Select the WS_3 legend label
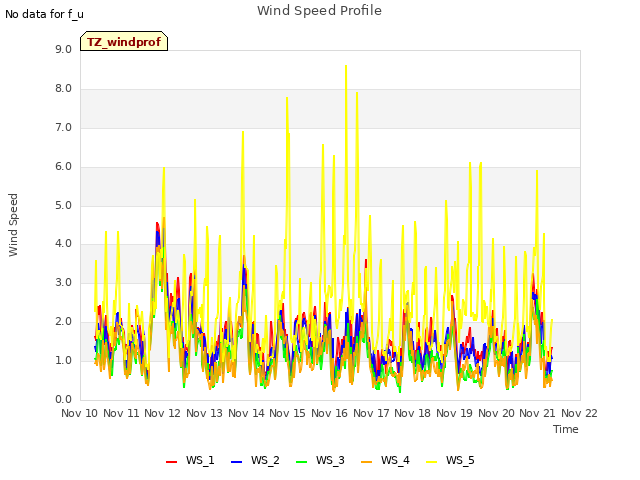Screen dimensions: 640x480 pos(330,460)
